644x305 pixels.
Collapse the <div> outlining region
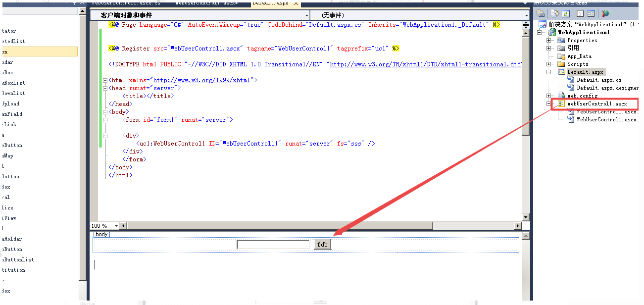coord(104,136)
